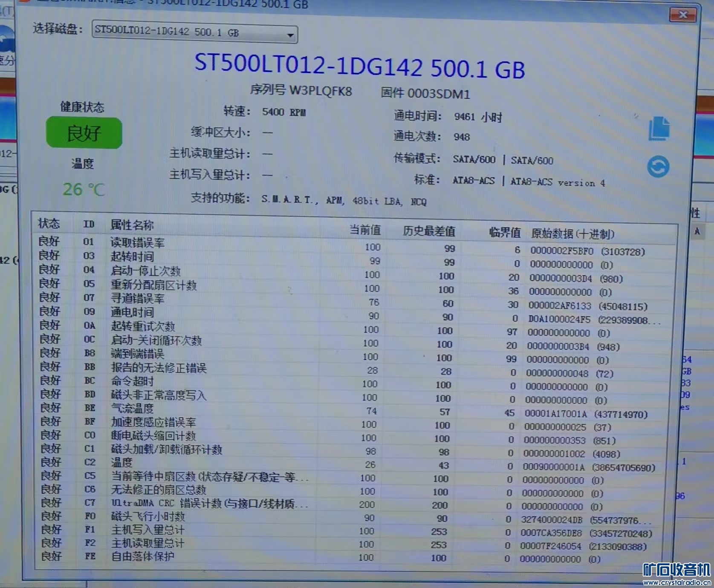Click raw value 0000002F5BF0 (3103728)
The image size is (714, 588).
(588, 251)
